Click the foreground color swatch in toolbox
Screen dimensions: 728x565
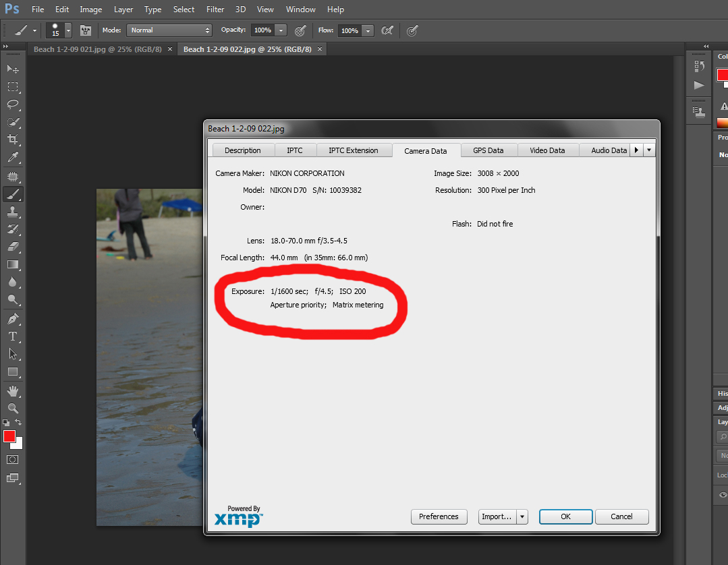9,436
